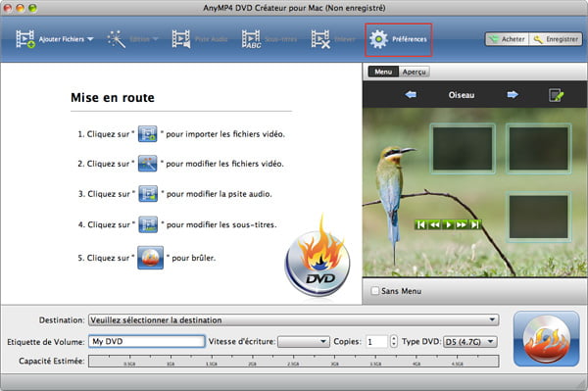
Task: Click the Etiquette de Volume text field
Action: tap(147, 342)
